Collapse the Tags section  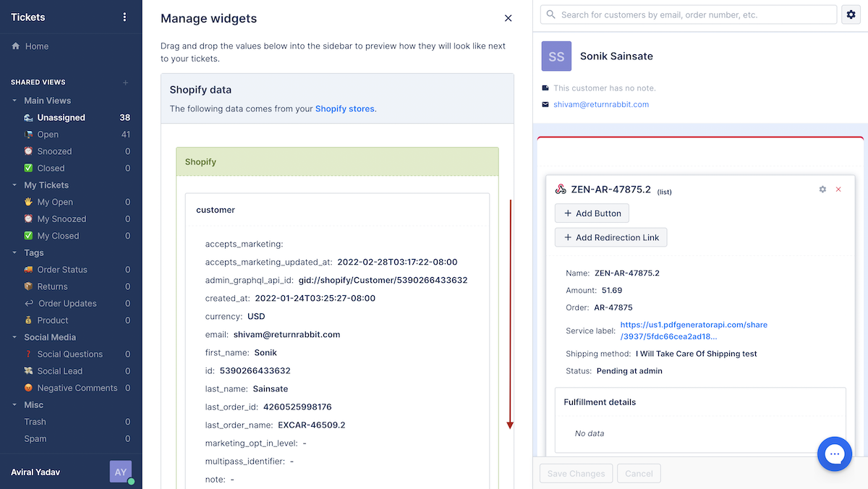(16, 252)
